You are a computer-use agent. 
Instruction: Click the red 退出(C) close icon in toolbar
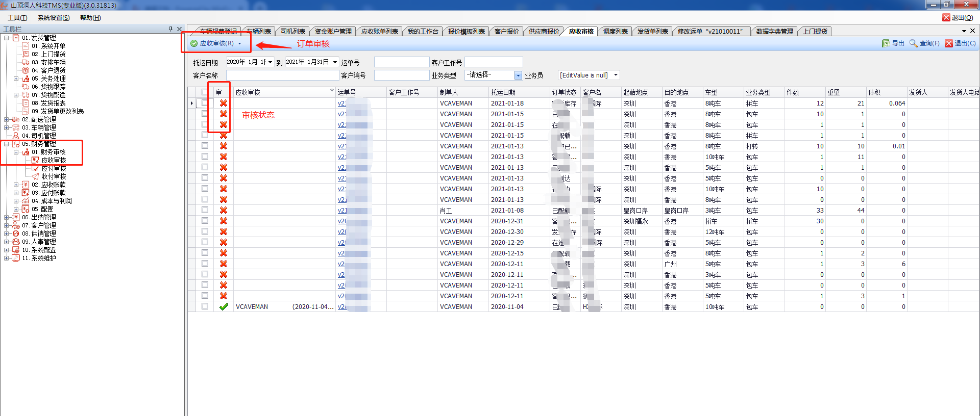pos(949,43)
